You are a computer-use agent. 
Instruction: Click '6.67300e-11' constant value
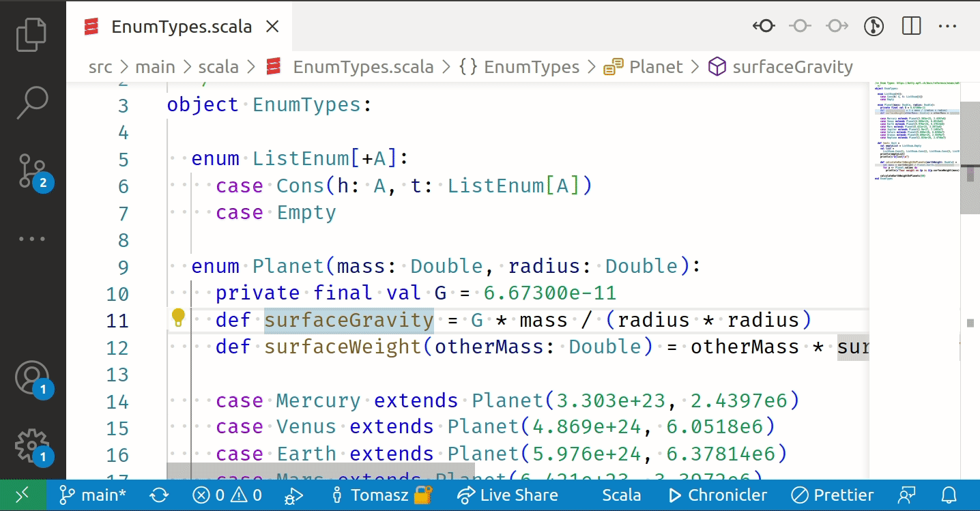pos(550,293)
